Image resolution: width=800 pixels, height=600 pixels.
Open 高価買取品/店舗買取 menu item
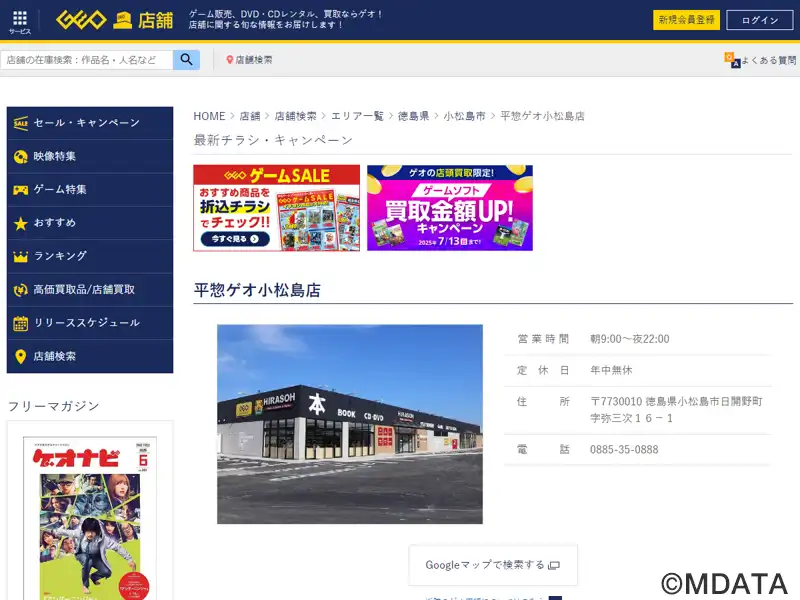tap(90, 290)
